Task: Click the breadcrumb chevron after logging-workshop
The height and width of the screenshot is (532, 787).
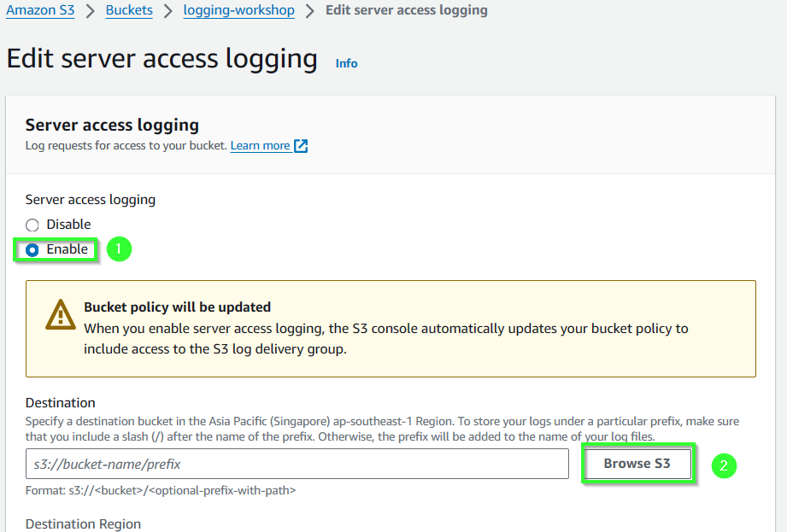Action: coord(310,11)
